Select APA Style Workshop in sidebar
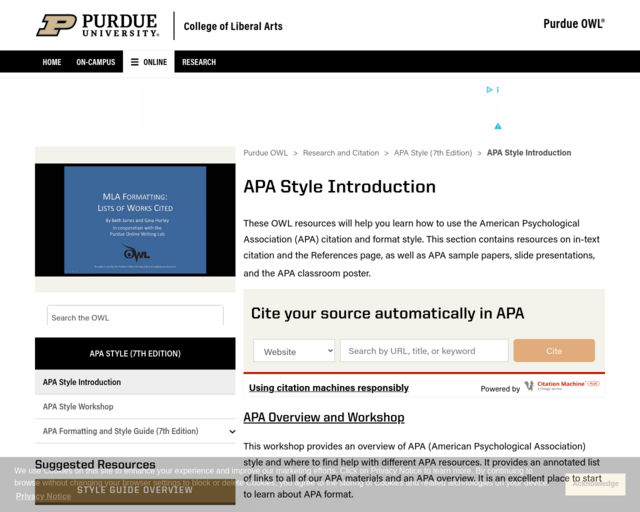640x512 pixels. (135, 407)
